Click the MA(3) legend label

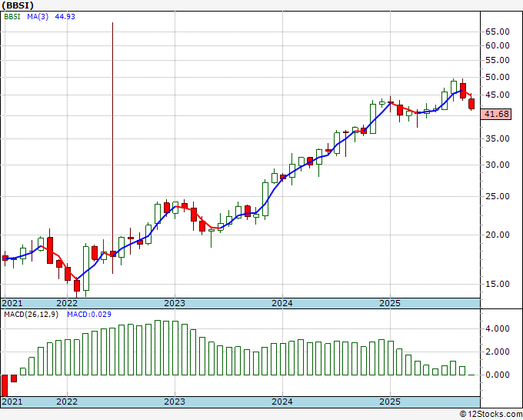point(38,16)
